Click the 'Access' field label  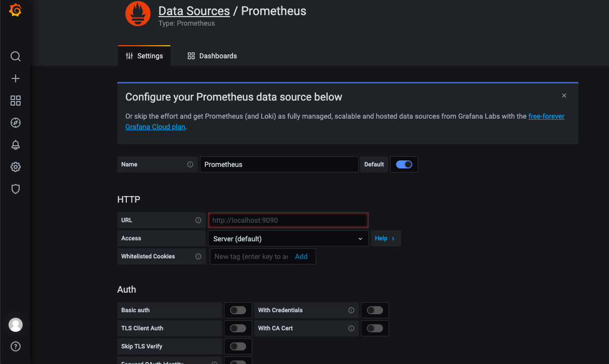(x=131, y=238)
